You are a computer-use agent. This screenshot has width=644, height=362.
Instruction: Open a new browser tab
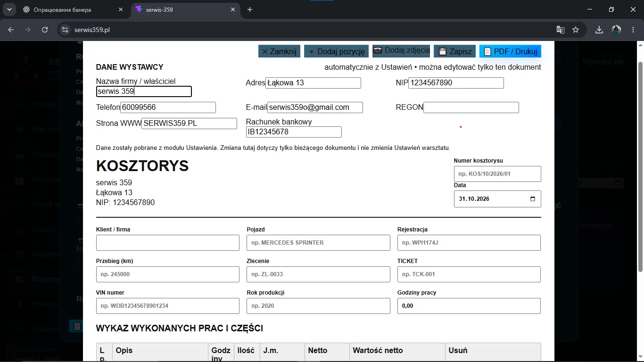pyautogui.click(x=250, y=9)
